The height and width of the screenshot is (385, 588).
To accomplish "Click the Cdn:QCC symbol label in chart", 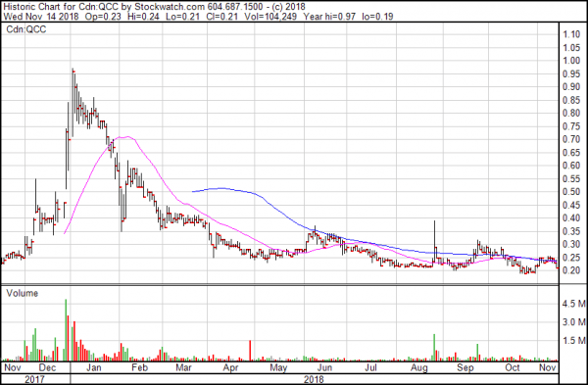I will [25, 29].
